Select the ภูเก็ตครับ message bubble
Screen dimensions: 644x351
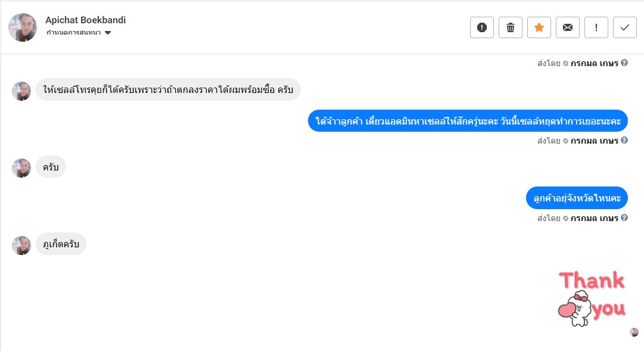click(61, 244)
